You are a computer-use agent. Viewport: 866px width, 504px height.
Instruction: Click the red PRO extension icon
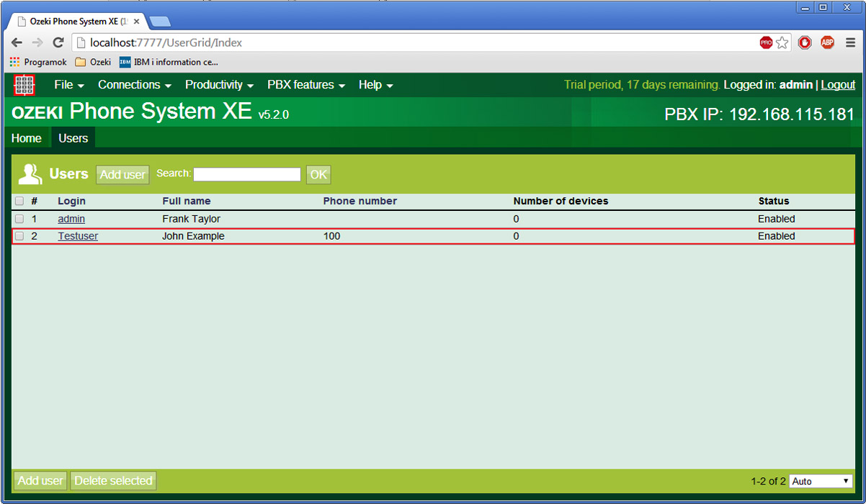(766, 42)
